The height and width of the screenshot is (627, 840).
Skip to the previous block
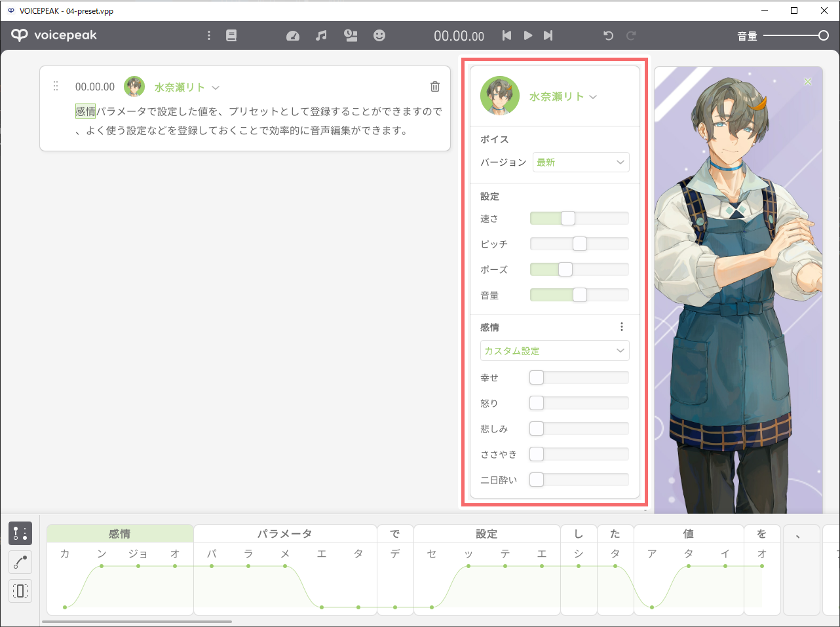506,35
